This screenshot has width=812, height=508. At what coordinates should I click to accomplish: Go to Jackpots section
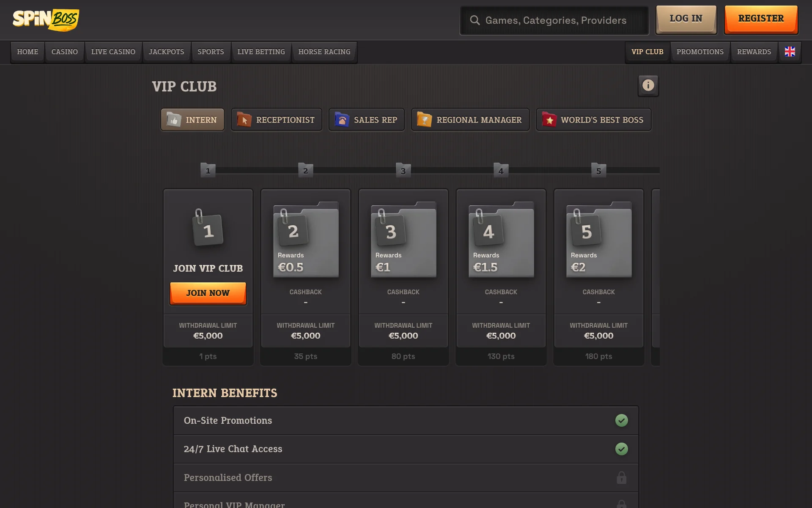(x=167, y=52)
